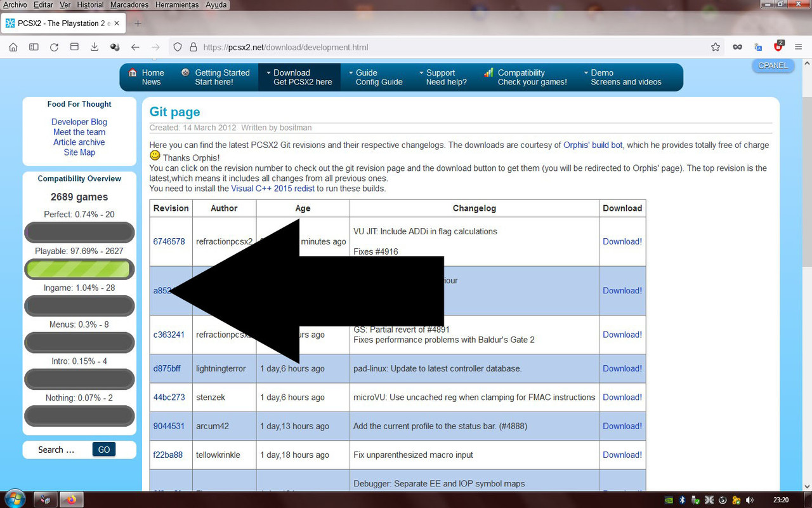This screenshot has width=812, height=508.
Task: Open revision c363241 link
Action: 169,335
